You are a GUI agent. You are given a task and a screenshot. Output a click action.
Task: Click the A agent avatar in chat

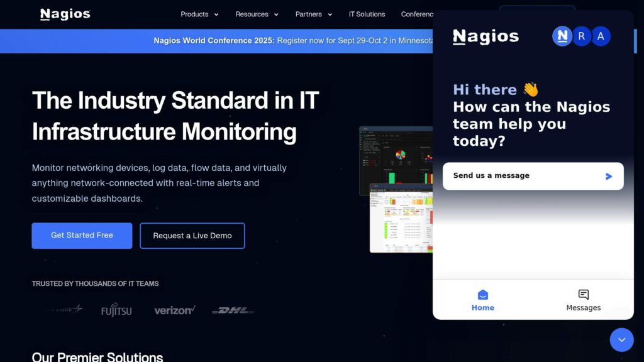(601, 36)
